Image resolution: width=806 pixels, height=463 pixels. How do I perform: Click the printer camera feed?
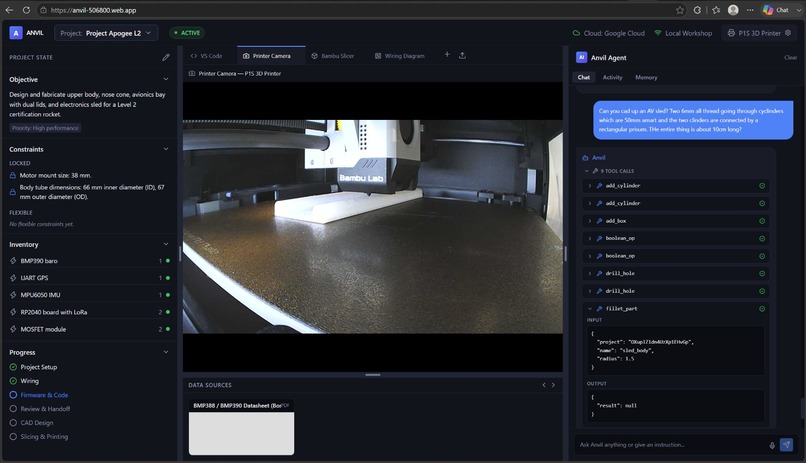[x=373, y=227]
